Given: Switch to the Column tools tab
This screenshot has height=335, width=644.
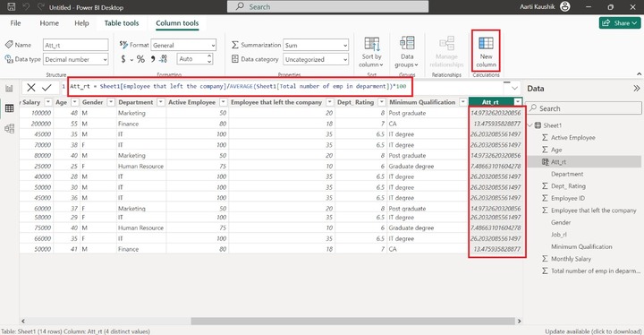Looking at the screenshot, I should point(177,23).
